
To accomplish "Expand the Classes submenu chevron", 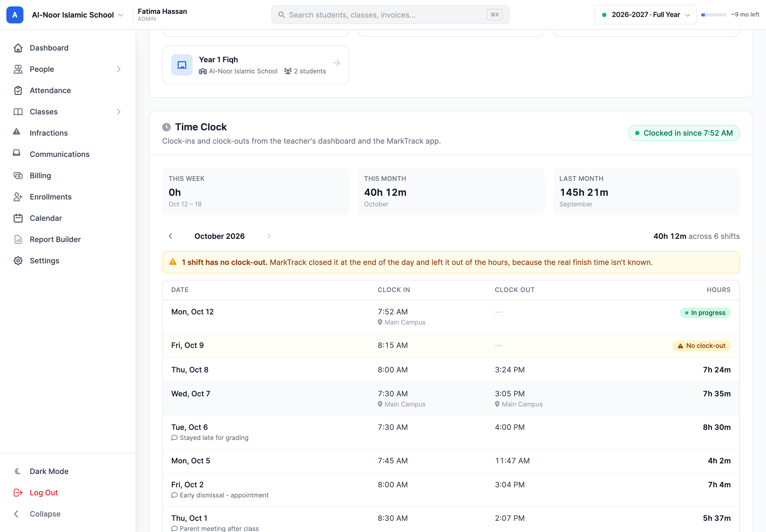I will pyautogui.click(x=119, y=112).
